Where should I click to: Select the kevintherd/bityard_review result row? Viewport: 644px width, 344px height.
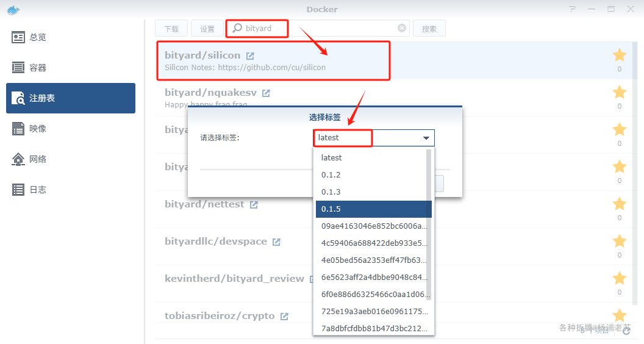tap(395, 284)
